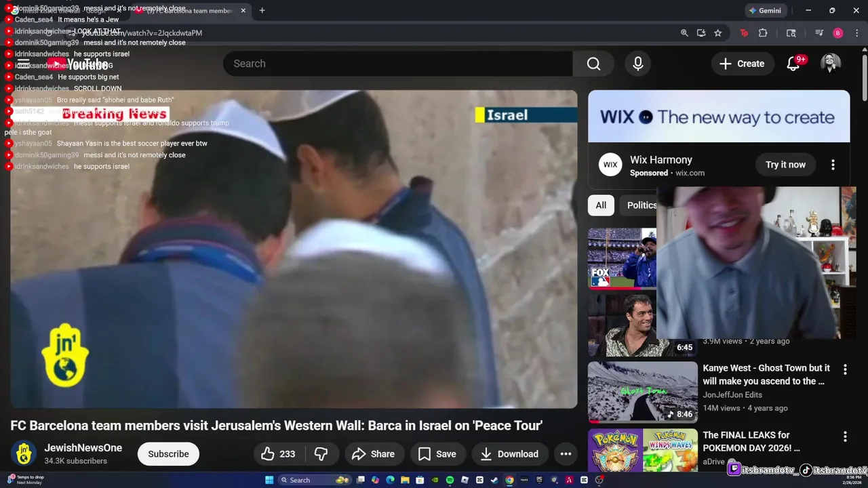Click the YouTube search magnifier button

click(x=593, y=64)
